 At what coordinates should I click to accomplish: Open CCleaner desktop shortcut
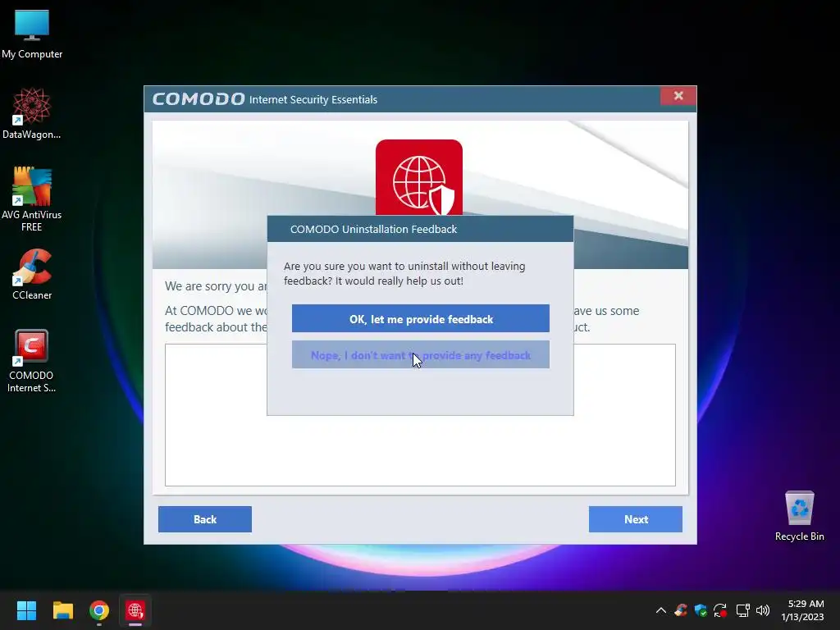pos(32,274)
